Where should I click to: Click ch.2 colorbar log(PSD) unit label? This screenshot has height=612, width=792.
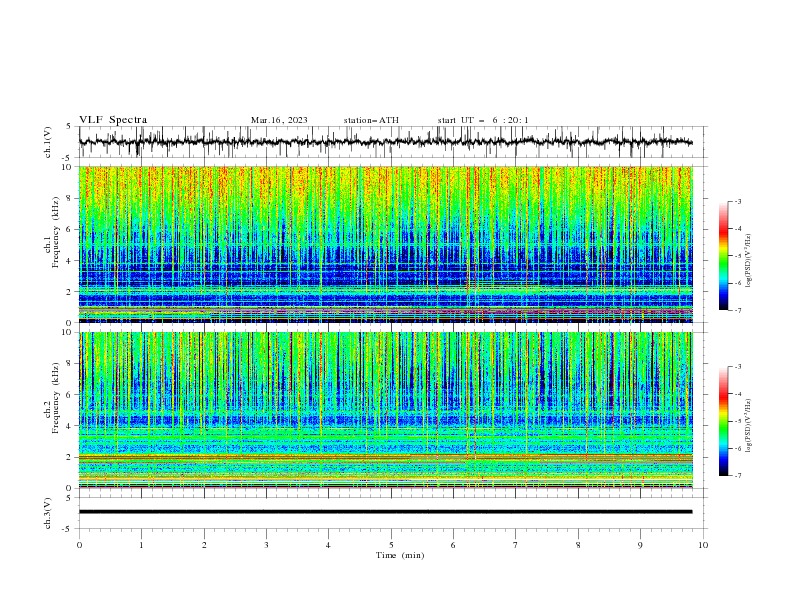(x=749, y=426)
